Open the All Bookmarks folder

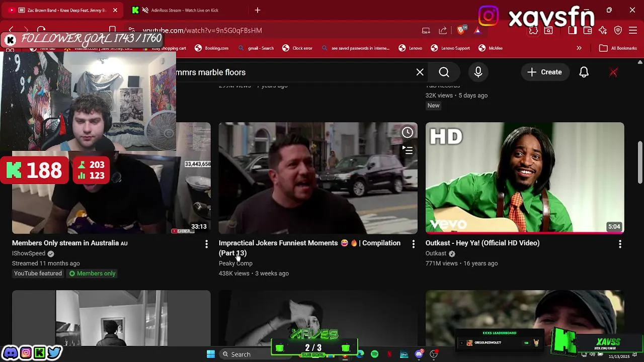618,48
